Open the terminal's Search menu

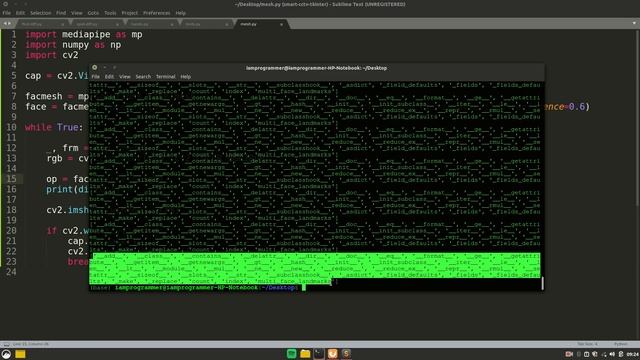click(143, 77)
